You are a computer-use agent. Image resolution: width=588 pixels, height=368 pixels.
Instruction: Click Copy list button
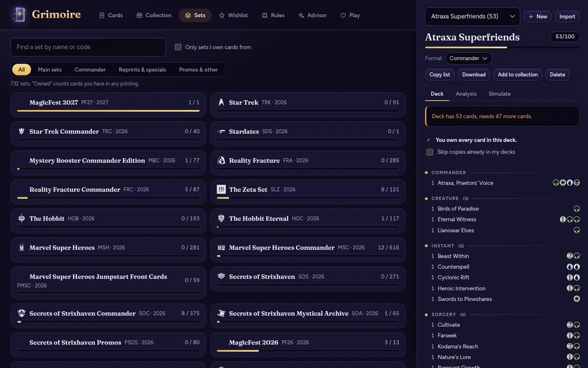439,75
